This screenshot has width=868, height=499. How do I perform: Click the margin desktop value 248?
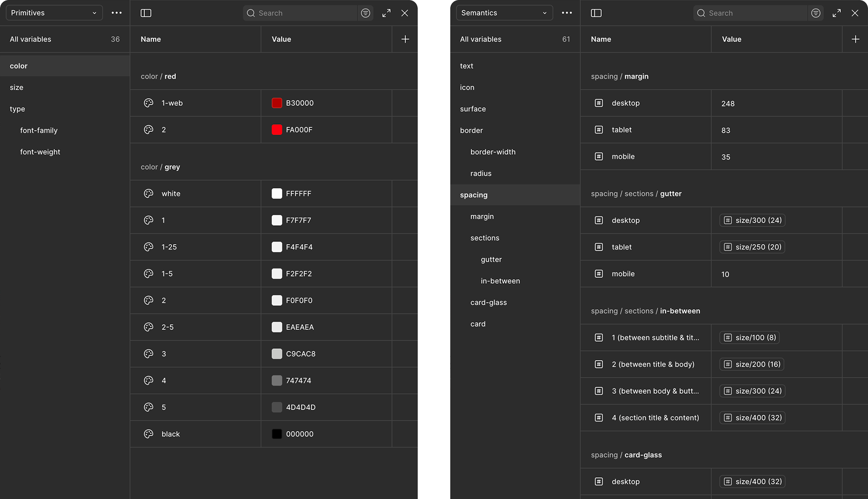click(728, 104)
